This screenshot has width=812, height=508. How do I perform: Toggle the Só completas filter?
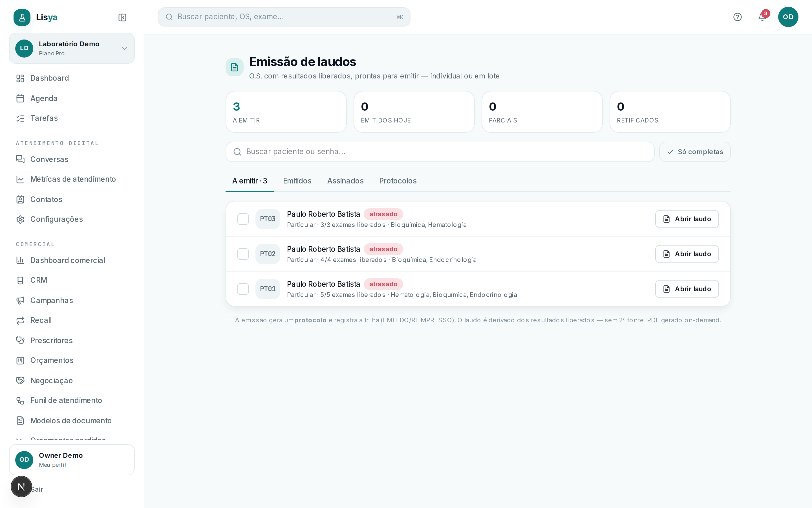pyautogui.click(x=694, y=152)
